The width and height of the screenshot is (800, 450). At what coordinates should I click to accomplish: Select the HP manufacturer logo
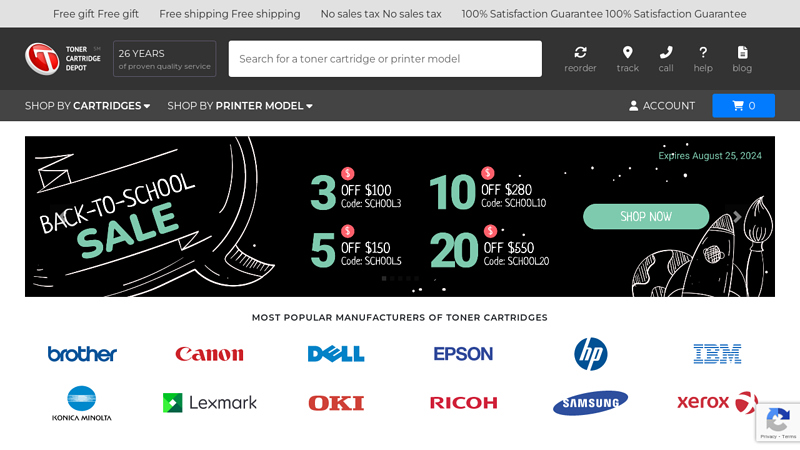click(590, 354)
